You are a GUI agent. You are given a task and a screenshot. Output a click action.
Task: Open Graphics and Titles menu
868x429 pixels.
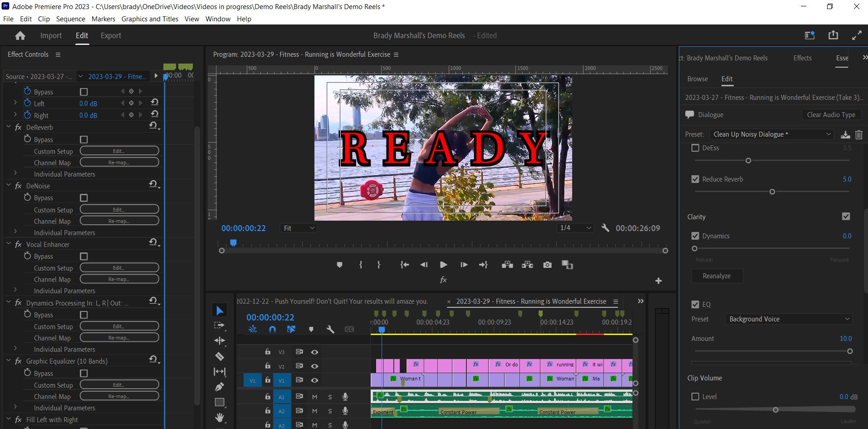tap(150, 19)
